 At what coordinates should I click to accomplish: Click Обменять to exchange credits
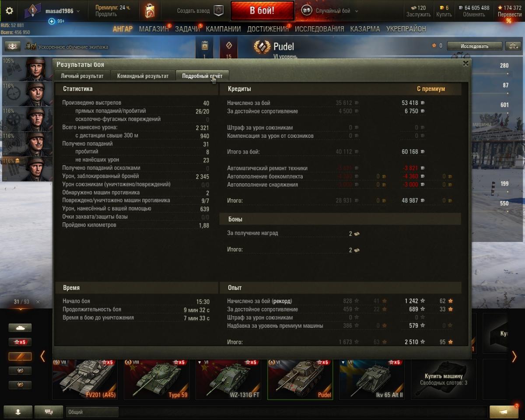474,11
